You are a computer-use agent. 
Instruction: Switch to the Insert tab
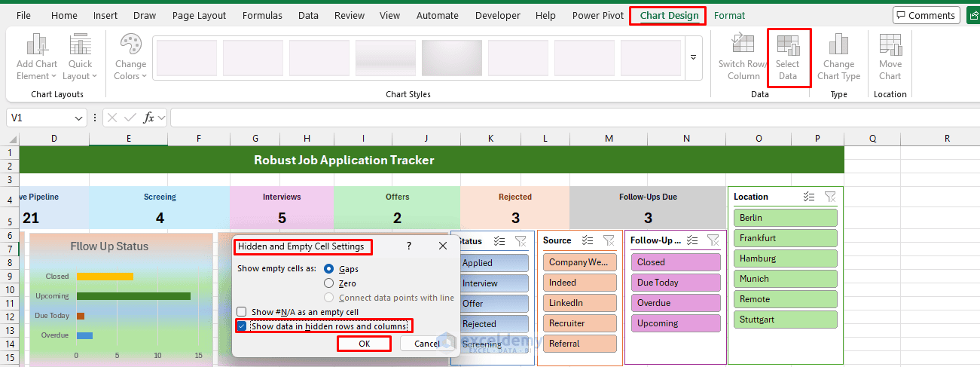point(105,15)
